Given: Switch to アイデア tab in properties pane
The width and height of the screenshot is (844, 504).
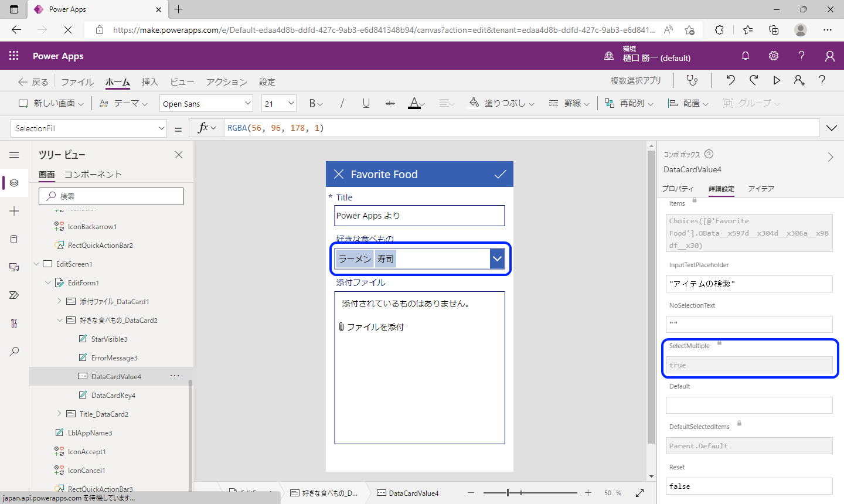Looking at the screenshot, I should pyautogui.click(x=761, y=189).
